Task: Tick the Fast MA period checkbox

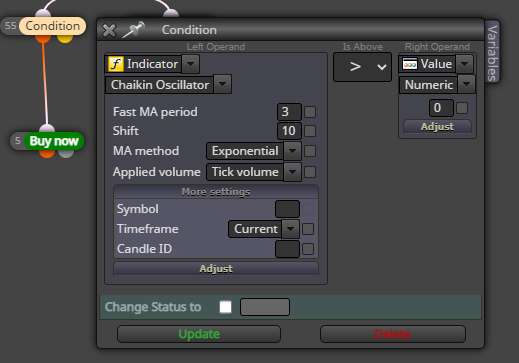Action: click(x=310, y=112)
